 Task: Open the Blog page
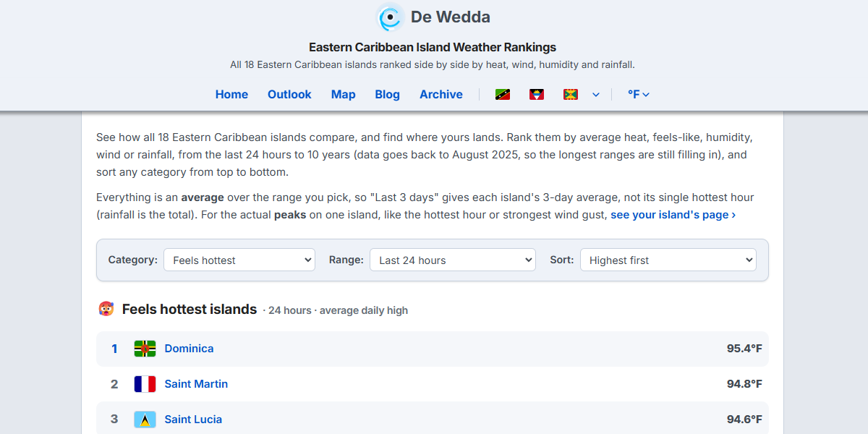pyautogui.click(x=388, y=95)
